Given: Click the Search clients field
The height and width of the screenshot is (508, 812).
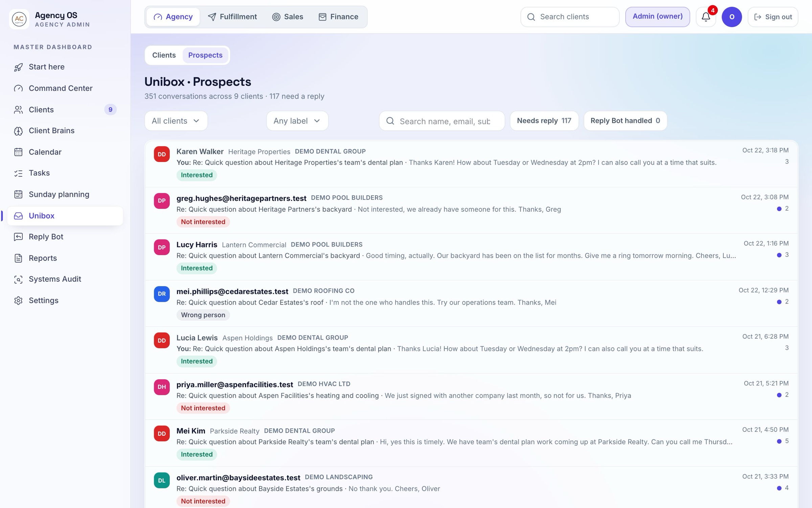Looking at the screenshot, I should pos(570,17).
